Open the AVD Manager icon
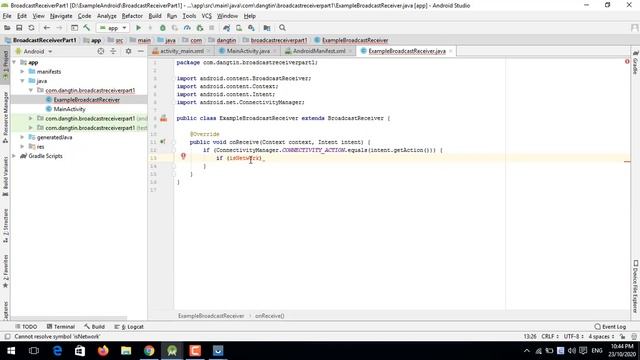 239,28
